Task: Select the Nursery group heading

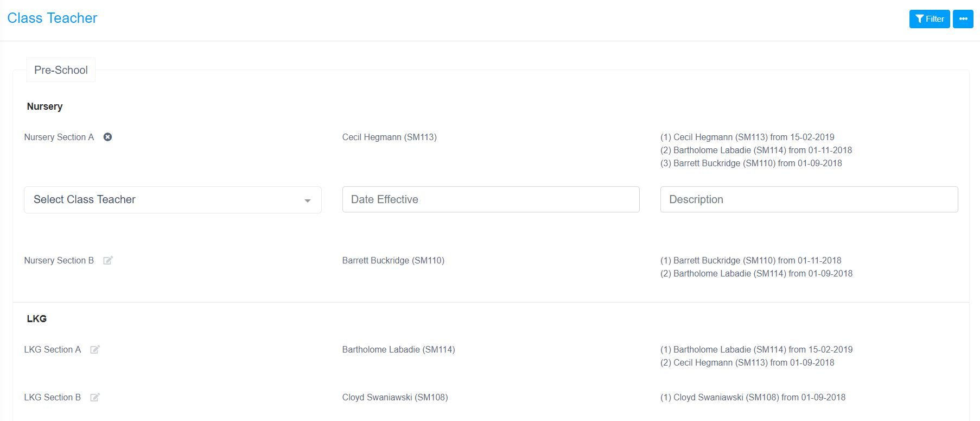Action: 44,106
